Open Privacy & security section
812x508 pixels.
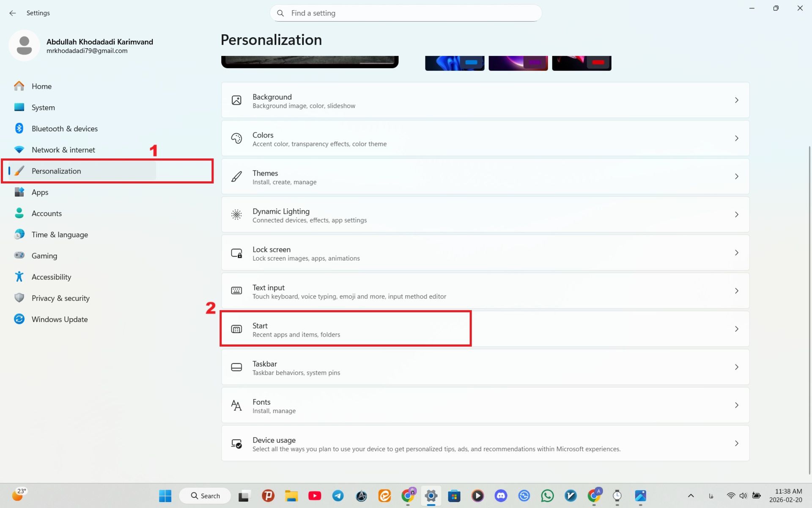click(x=60, y=298)
